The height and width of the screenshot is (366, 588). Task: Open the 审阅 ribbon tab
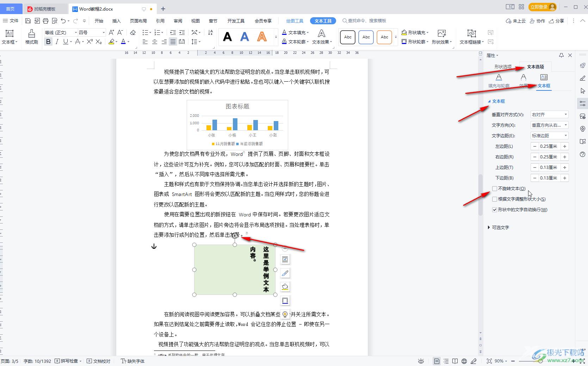tap(178, 21)
